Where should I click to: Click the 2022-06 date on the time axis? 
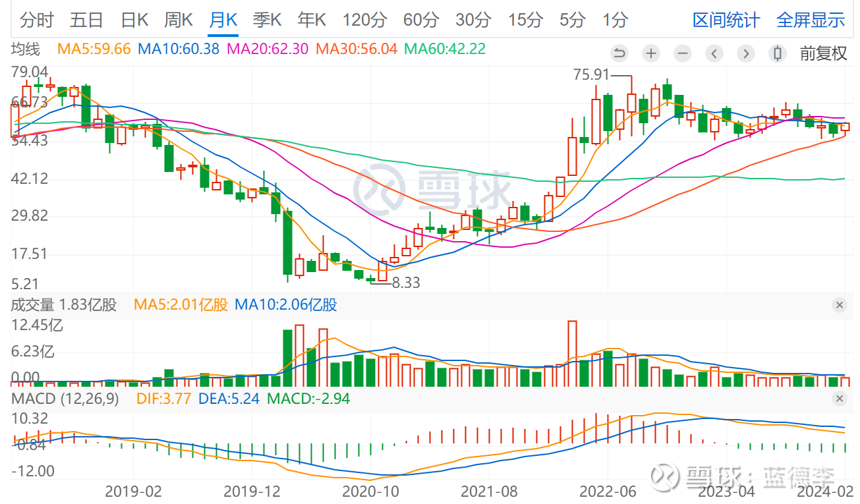click(x=608, y=491)
